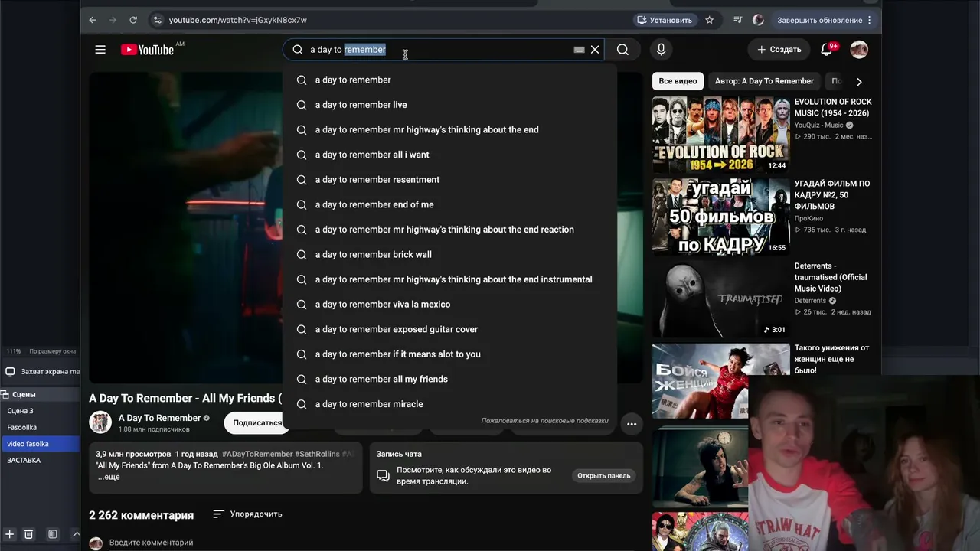This screenshot has height=551, width=980.
Task: Select the ЗАСТАВКА scene in OBS
Action: [x=40, y=461]
